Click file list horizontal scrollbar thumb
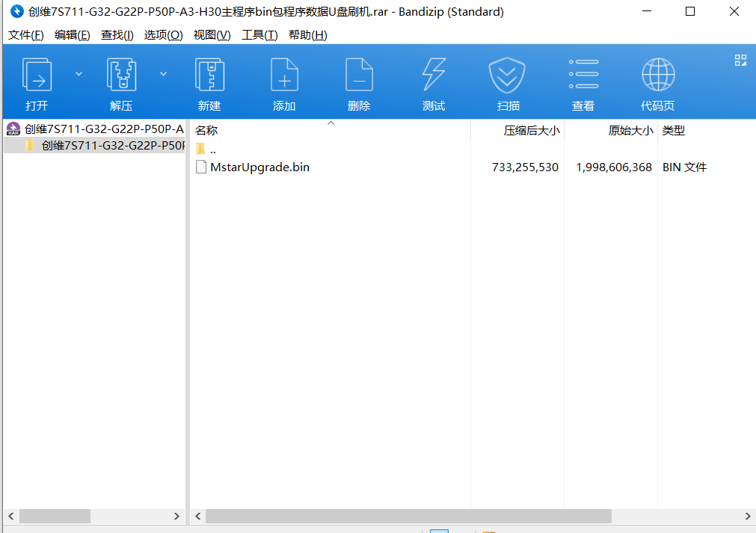 coord(408,516)
